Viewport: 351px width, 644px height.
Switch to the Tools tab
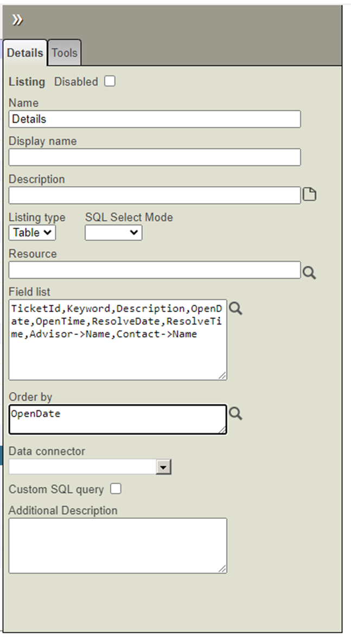pyautogui.click(x=65, y=53)
